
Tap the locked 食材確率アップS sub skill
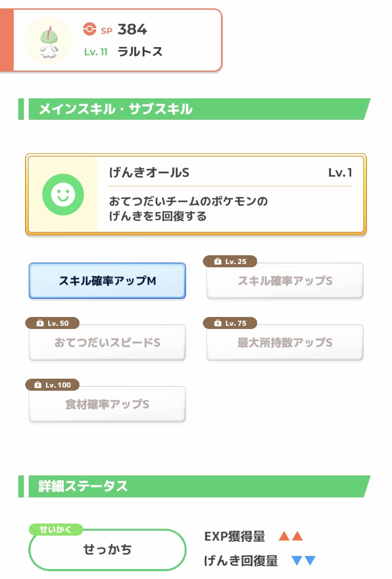pyautogui.click(x=107, y=405)
